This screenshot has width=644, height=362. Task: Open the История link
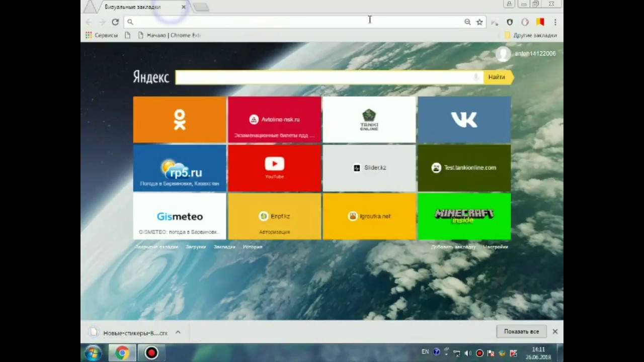coord(253,247)
